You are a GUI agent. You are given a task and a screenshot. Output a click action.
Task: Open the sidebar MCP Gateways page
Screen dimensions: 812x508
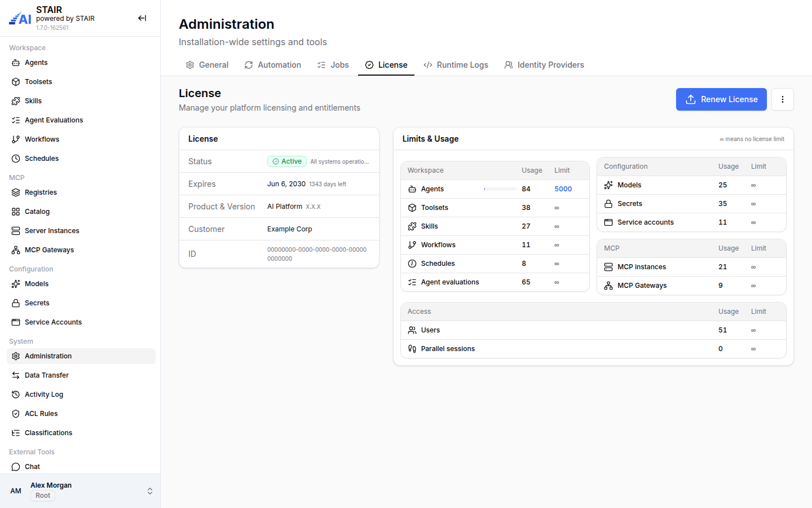tap(81, 250)
